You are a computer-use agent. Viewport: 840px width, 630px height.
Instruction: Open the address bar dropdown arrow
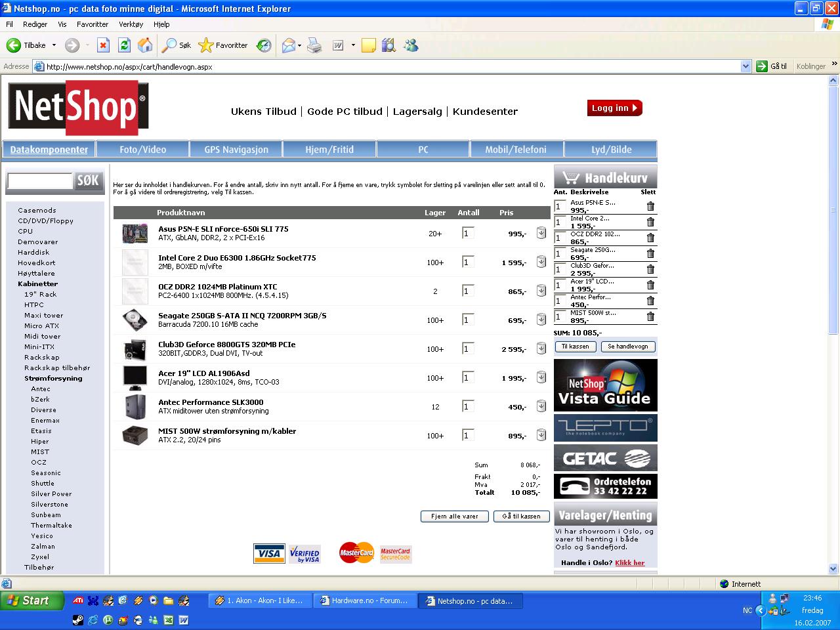(x=745, y=66)
